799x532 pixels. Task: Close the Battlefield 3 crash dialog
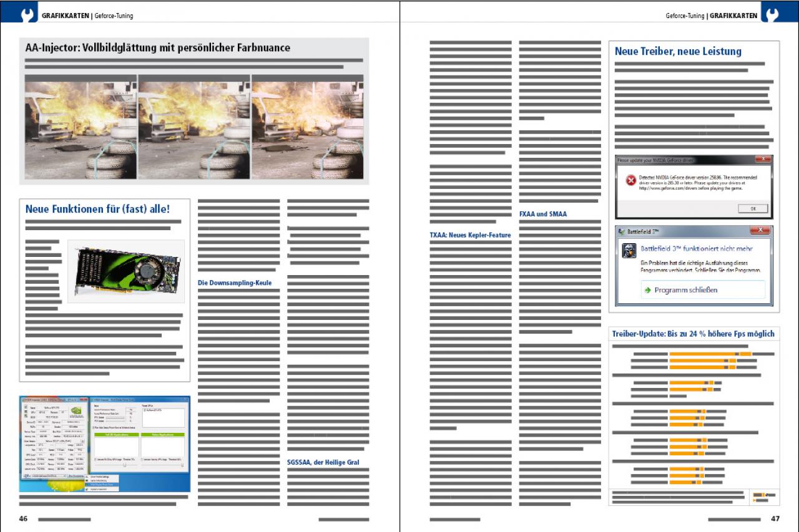(760, 231)
